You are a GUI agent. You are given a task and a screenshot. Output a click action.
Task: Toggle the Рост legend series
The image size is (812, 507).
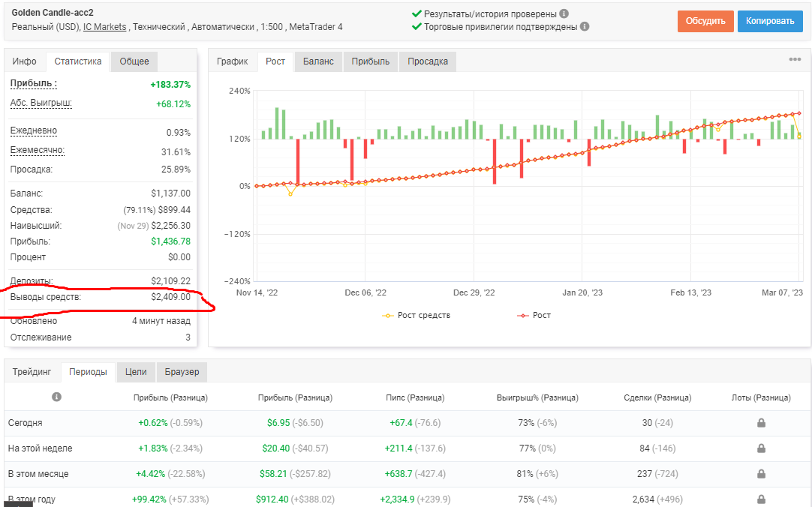point(534,315)
